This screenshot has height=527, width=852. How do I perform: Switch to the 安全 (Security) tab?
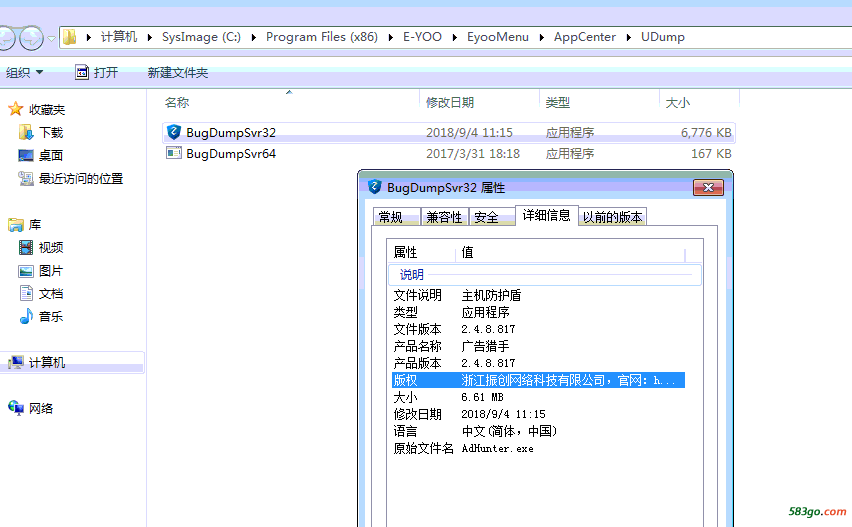click(492, 217)
